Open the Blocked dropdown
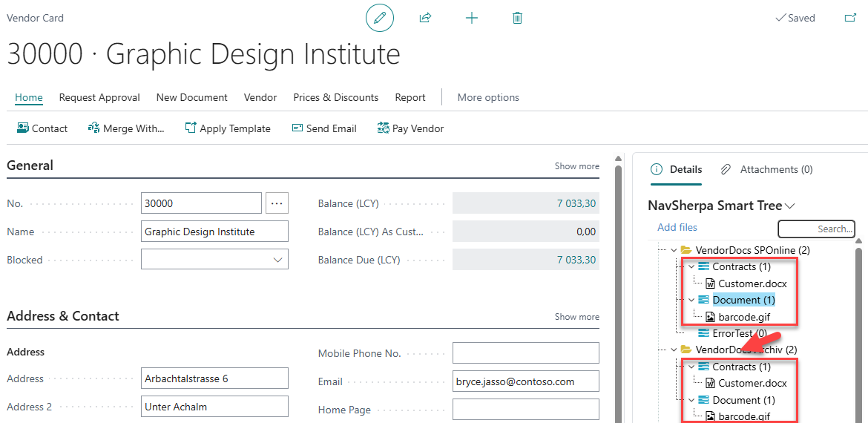Image resolution: width=868 pixels, height=423 pixels. (x=278, y=260)
